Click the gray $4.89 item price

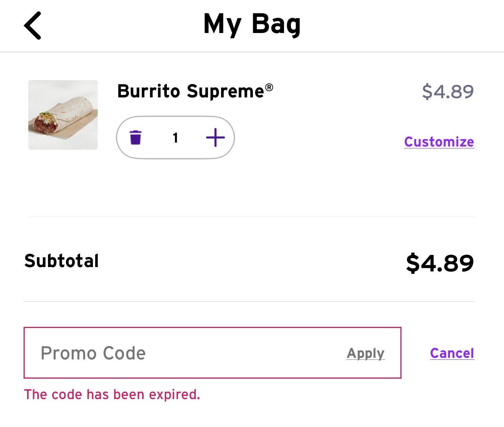coord(448,92)
